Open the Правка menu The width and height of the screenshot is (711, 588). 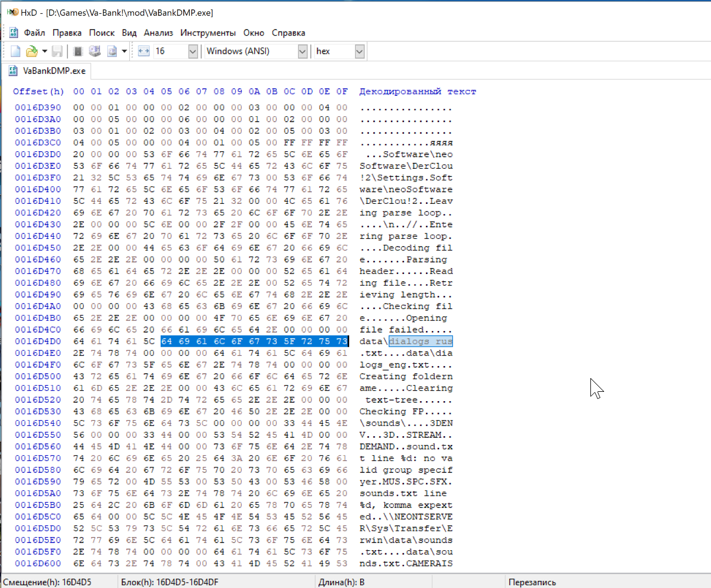tap(67, 33)
